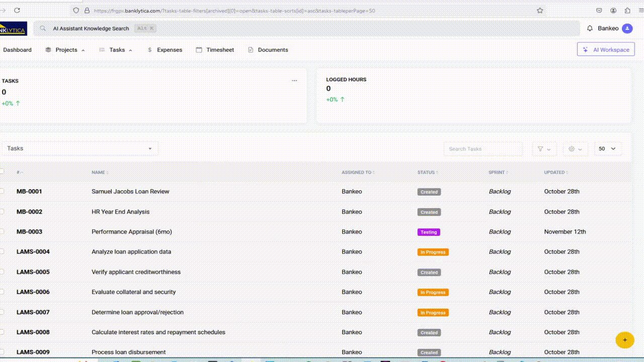Open the Tasks card options ellipsis menu

click(294, 80)
